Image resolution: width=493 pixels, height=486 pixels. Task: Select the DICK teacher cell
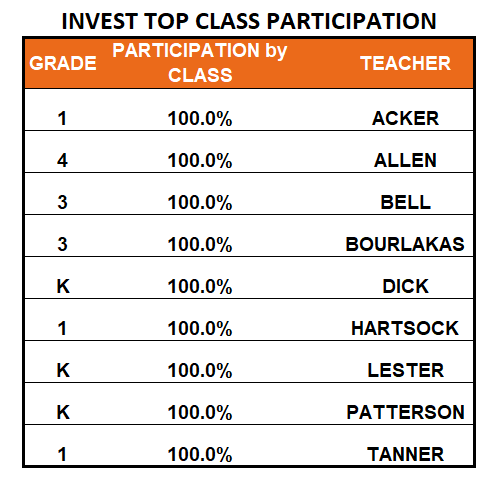point(405,286)
